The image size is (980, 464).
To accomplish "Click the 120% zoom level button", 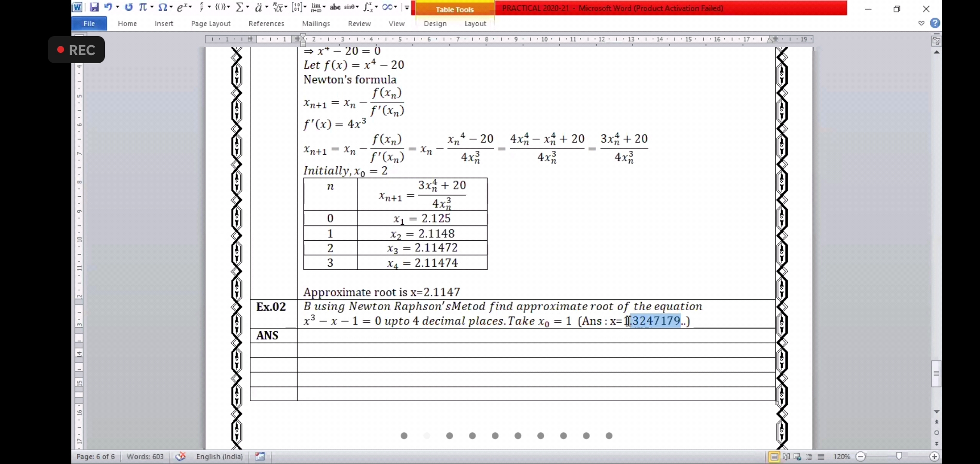I will tap(841, 456).
